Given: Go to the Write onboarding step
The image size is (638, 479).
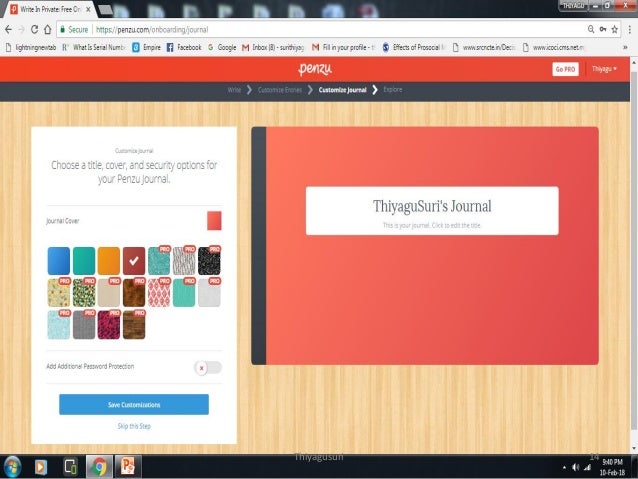Looking at the screenshot, I should pos(234,90).
